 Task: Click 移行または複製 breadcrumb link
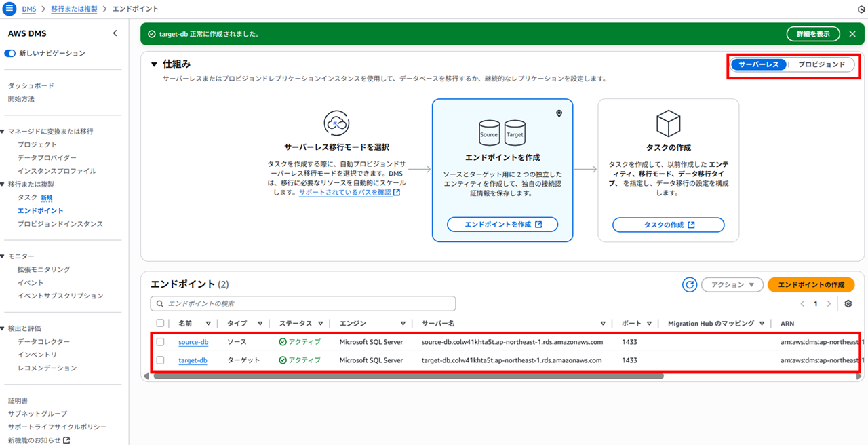tap(74, 9)
